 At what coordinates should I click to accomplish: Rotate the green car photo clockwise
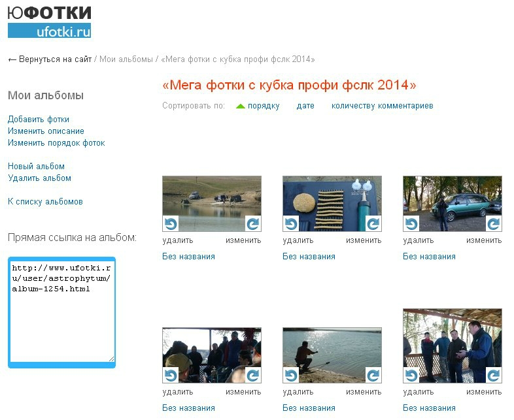(x=494, y=224)
